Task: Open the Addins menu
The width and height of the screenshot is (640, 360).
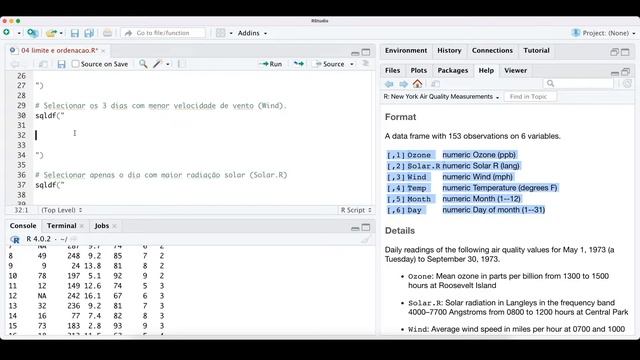Action: [x=252, y=33]
